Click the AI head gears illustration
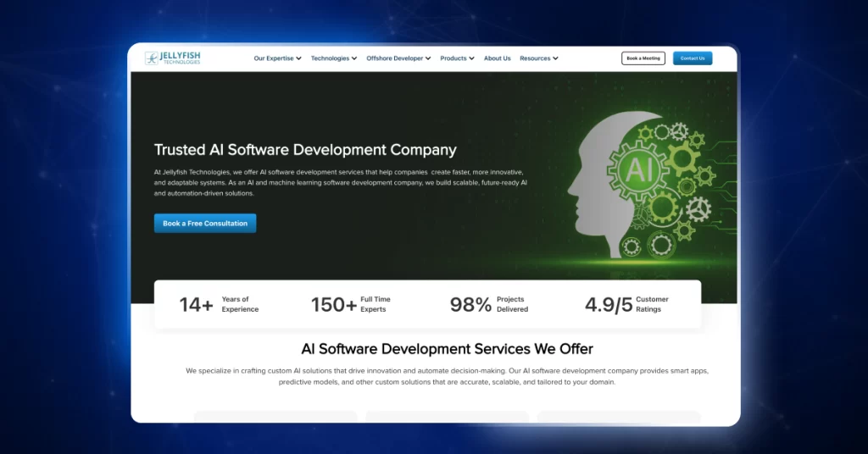This screenshot has height=454, width=868. 641,185
